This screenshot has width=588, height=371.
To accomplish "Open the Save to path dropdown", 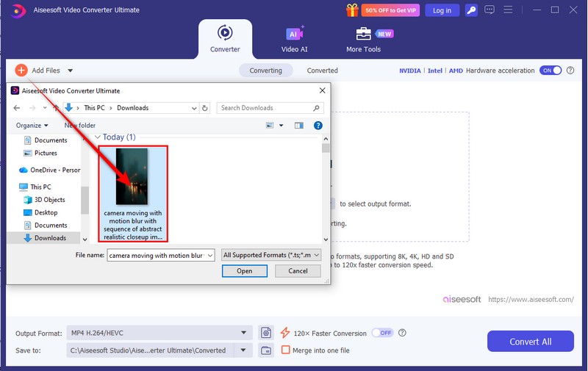I will [x=243, y=350].
